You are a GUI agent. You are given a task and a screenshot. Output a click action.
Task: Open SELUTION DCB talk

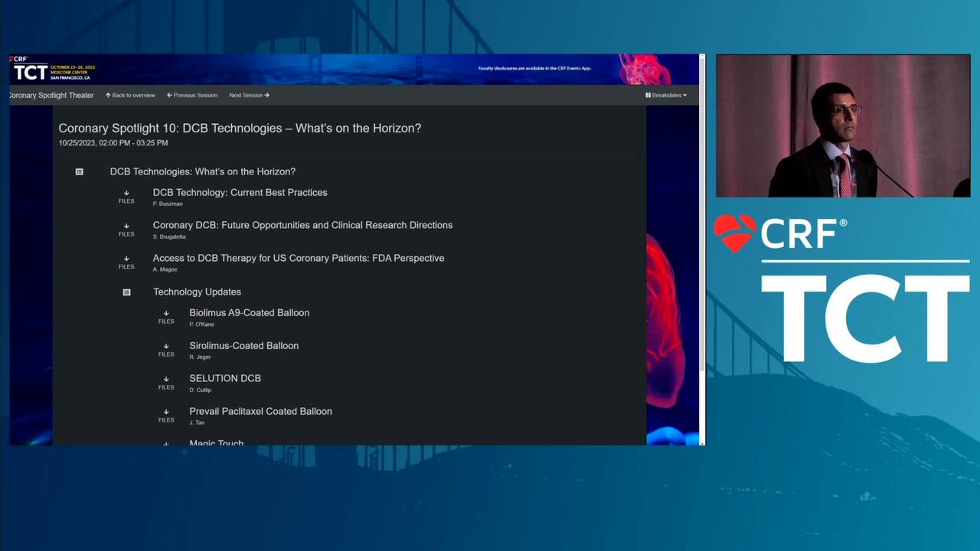[x=225, y=378]
